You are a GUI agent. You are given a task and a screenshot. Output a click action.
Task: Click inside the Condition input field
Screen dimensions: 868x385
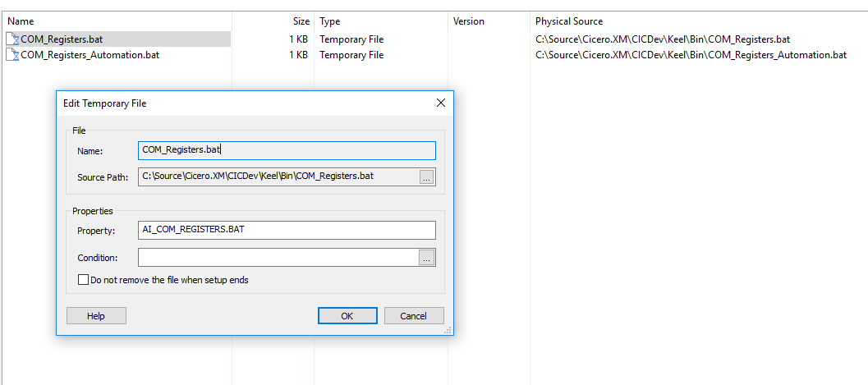(278, 258)
